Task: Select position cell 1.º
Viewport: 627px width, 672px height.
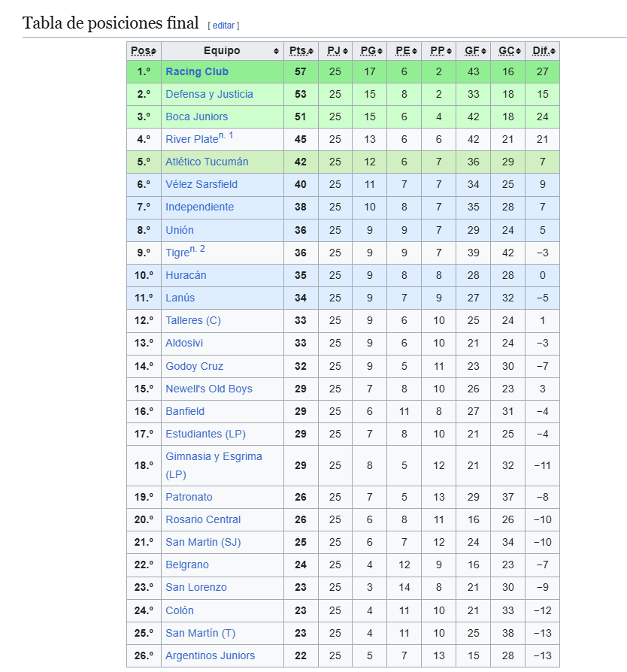Action: coord(144,71)
